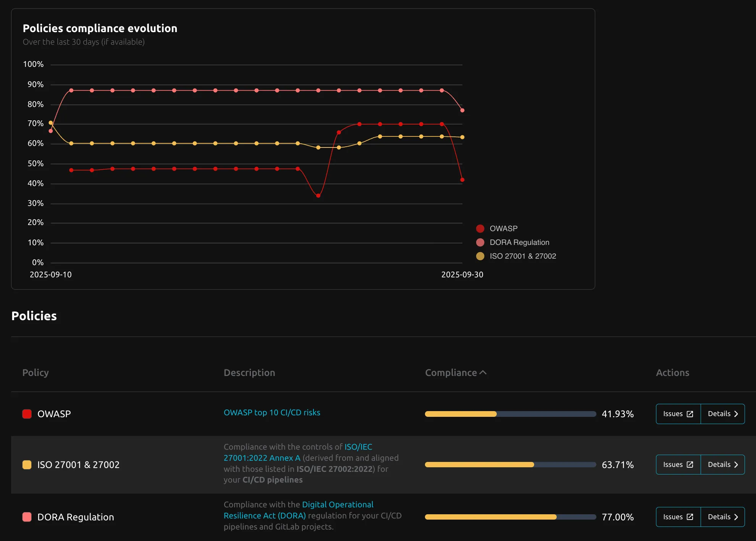Select the Description column header

click(x=249, y=373)
